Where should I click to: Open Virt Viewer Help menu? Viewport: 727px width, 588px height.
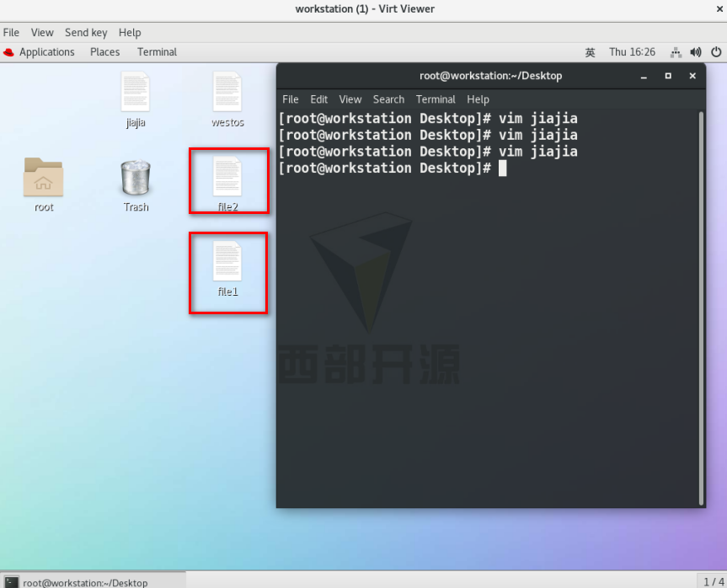pyautogui.click(x=130, y=33)
